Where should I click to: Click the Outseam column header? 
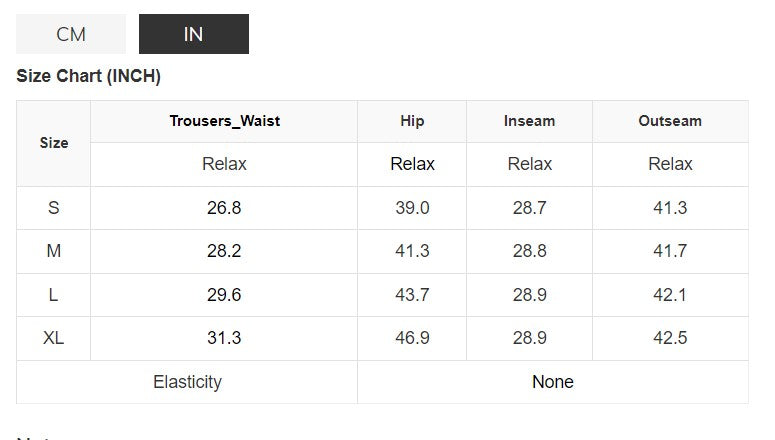coord(670,121)
